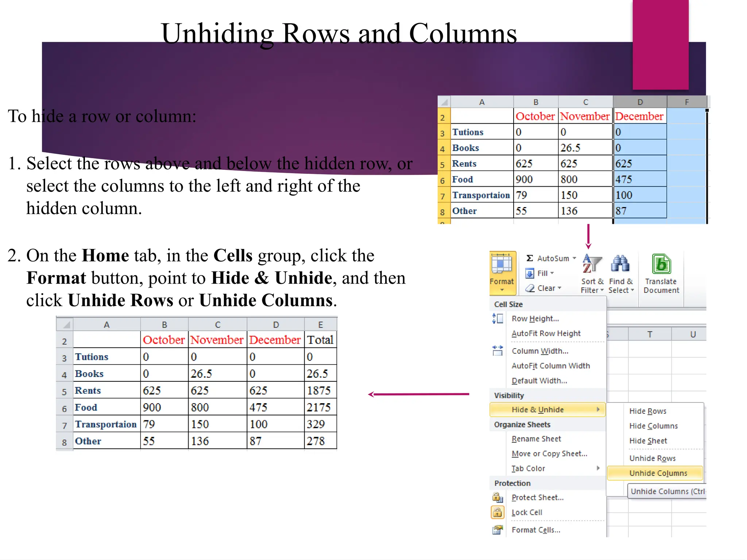Select column D header in top spreadsheet

tap(640, 102)
